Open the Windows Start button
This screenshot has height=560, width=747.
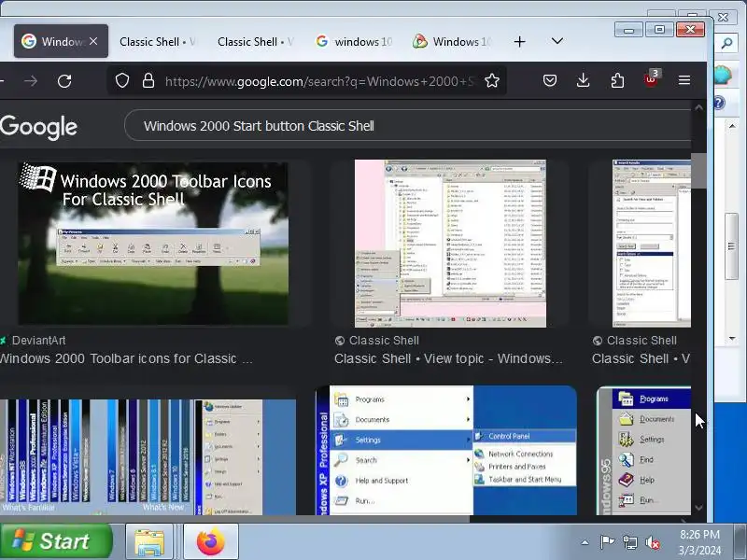point(56,541)
